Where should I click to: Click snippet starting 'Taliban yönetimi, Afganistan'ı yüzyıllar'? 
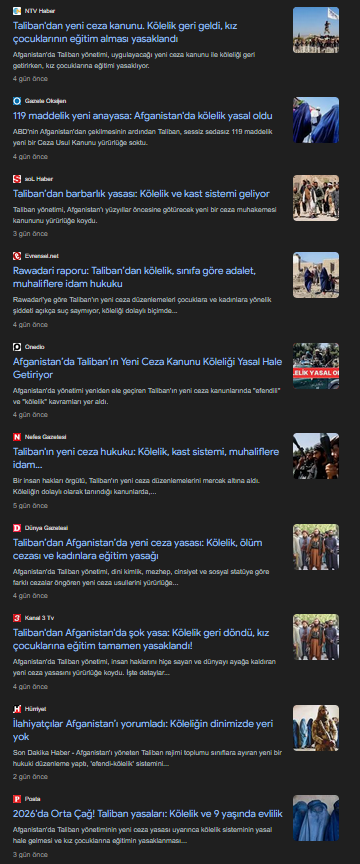[x=144, y=215]
